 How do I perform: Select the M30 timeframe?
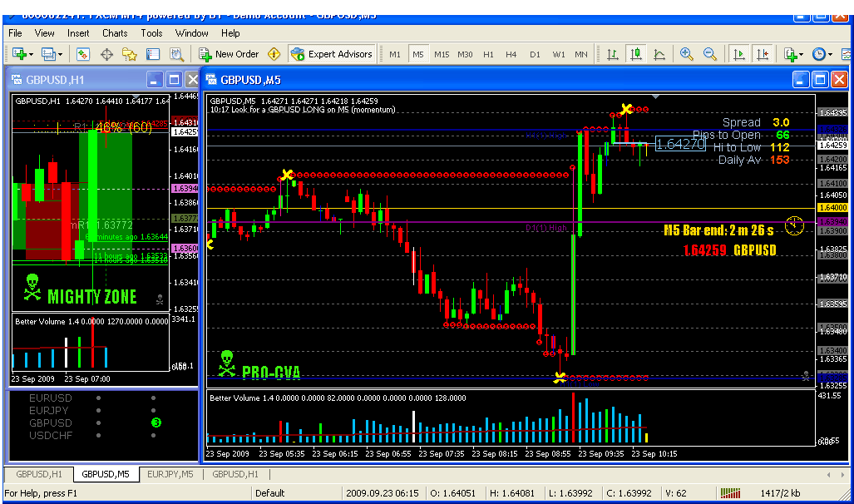[465, 54]
